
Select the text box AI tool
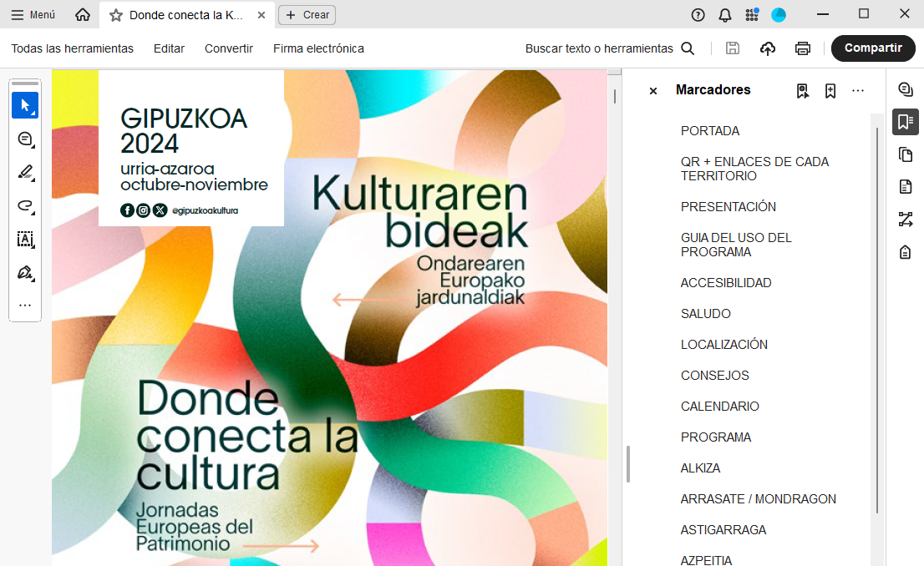tap(25, 239)
